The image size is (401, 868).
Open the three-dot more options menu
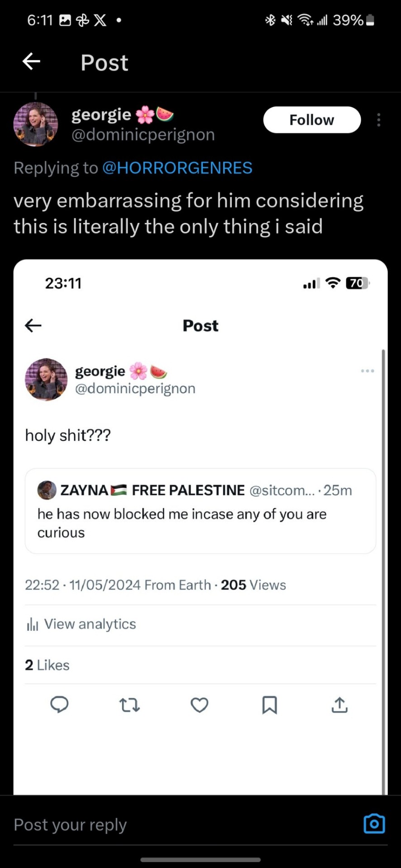coord(378,120)
